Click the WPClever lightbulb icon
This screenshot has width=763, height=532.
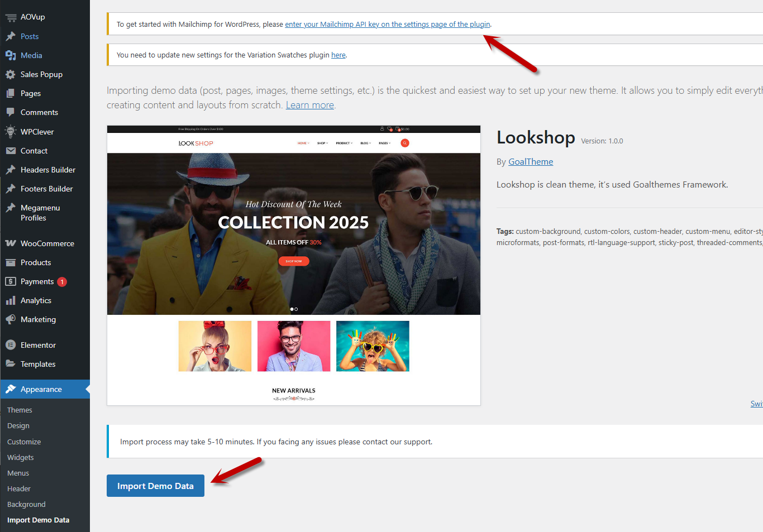coord(11,132)
